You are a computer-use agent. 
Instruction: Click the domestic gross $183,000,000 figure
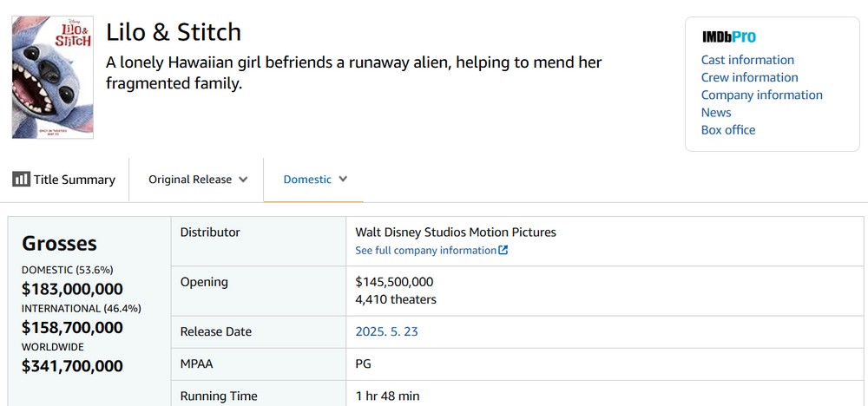click(73, 289)
